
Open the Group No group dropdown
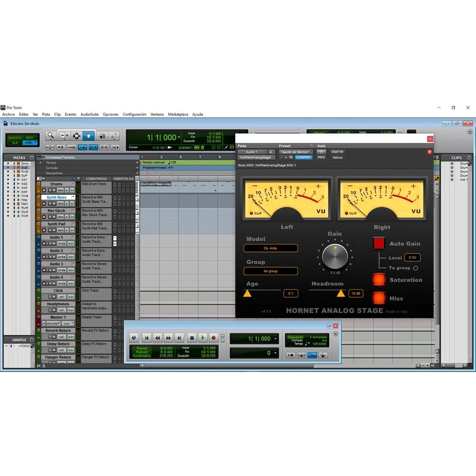(x=271, y=271)
